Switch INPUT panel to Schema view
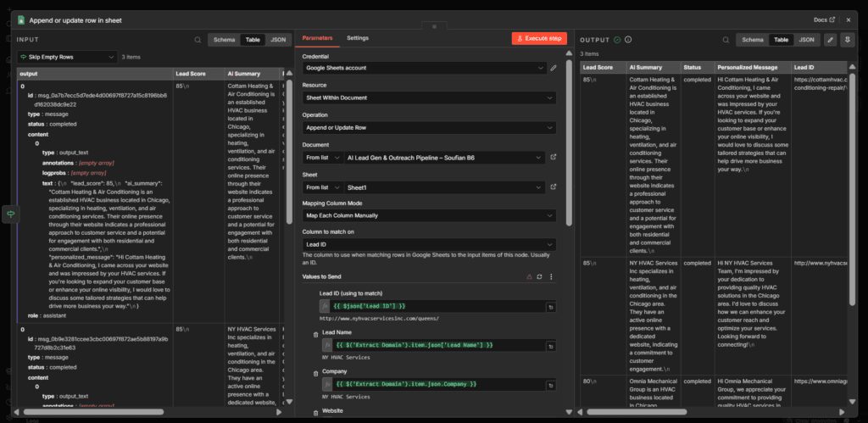Viewport: 868px width, 423px height. click(224, 40)
